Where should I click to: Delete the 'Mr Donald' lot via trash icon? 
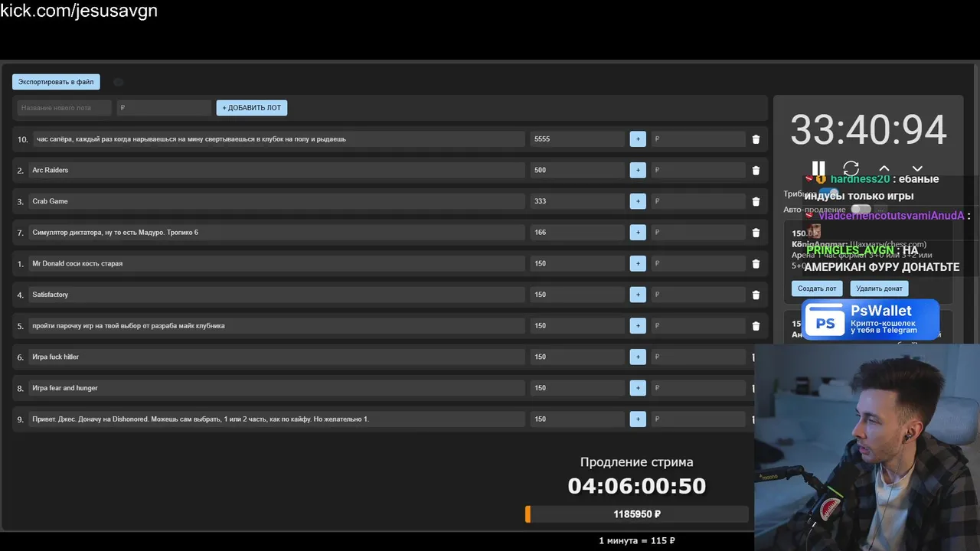756,264
